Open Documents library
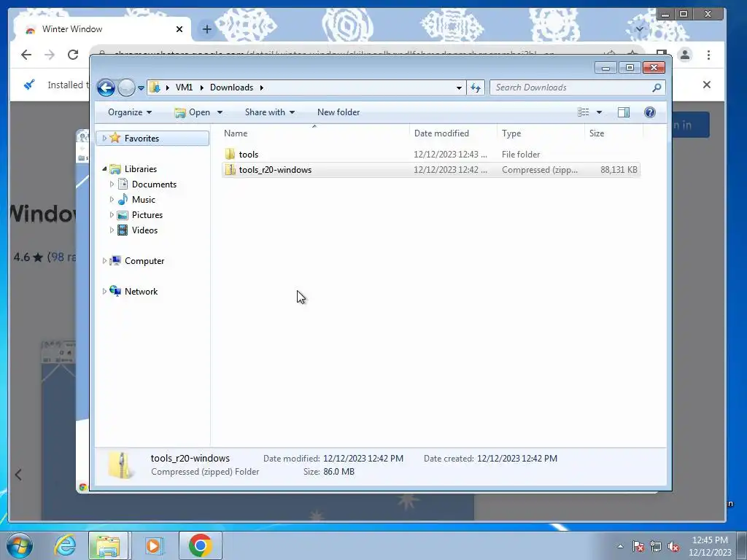Screen dimensions: 747x560 (x=154, y=184)
